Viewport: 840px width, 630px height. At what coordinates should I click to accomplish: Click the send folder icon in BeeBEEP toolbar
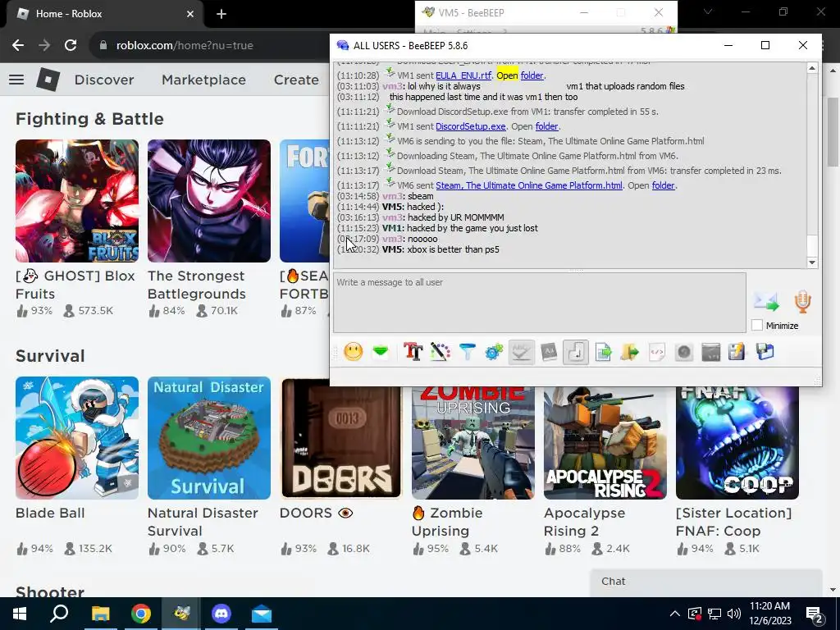tap(630, 352)
